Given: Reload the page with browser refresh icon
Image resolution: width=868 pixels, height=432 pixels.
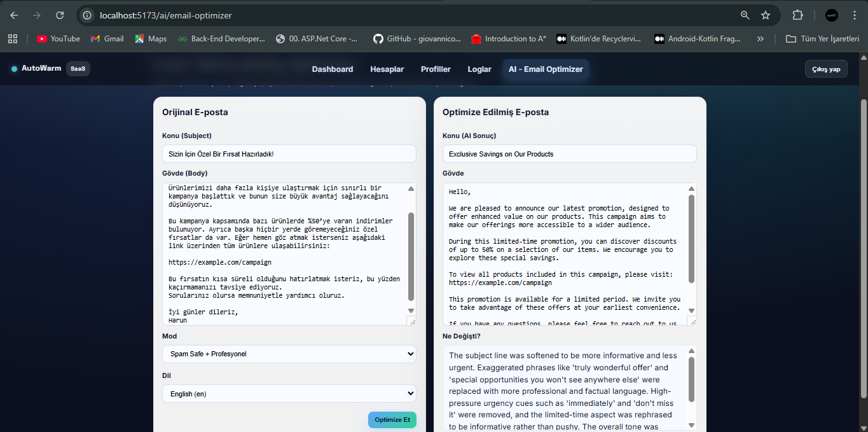Looking at the screenshot, I should click(59, 15).
